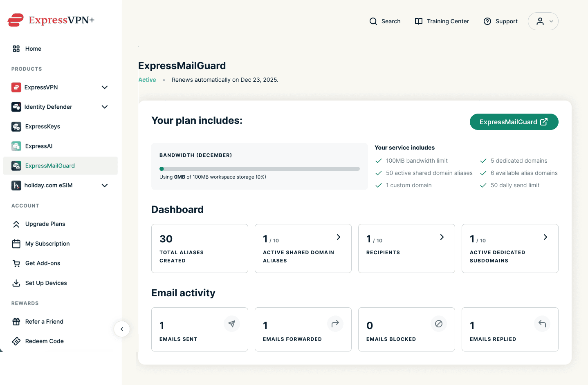Click the Identity Defender product icon
The height and width of the screenshot is (385, 588).
(x=16, y=107)
